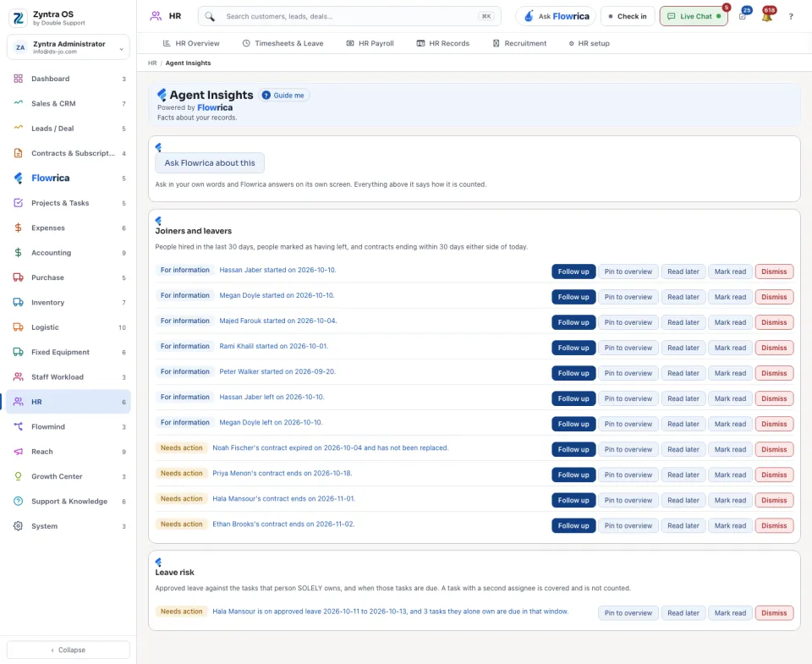This screenshot has height=664, width=812.
Task: Open the Recruitment tab
Action: tap(519, 43)
